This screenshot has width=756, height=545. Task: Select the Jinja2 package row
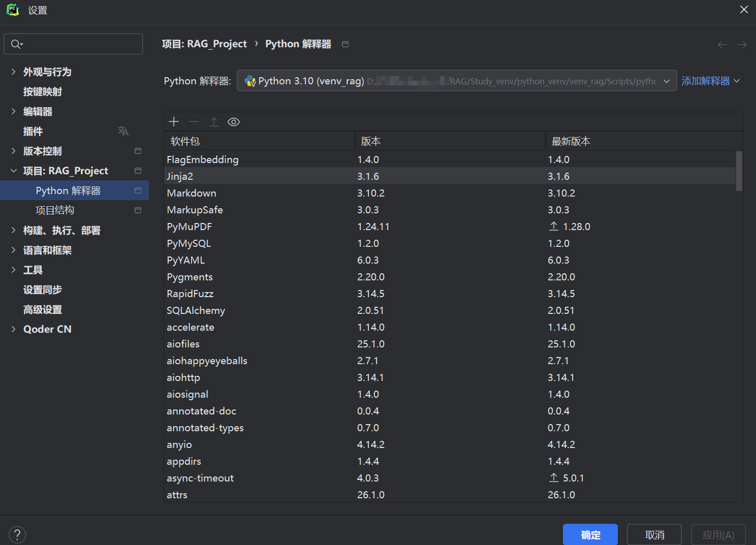click(450, 176)
